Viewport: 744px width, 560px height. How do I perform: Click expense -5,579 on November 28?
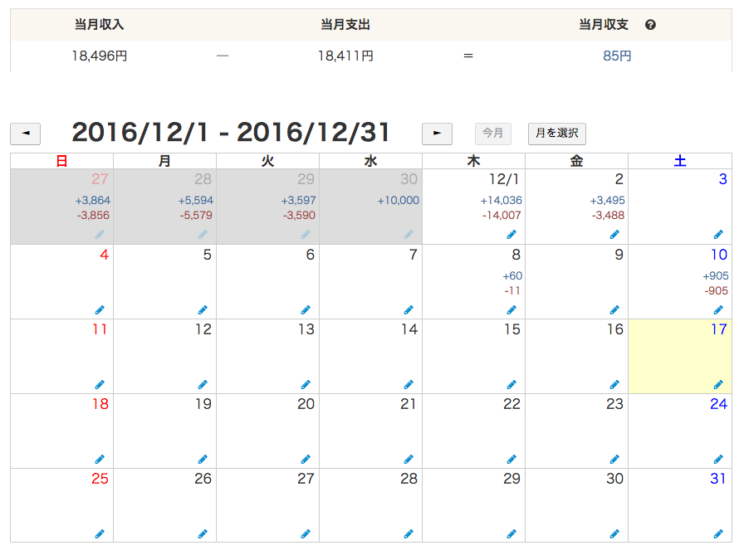tap(196, 215)
